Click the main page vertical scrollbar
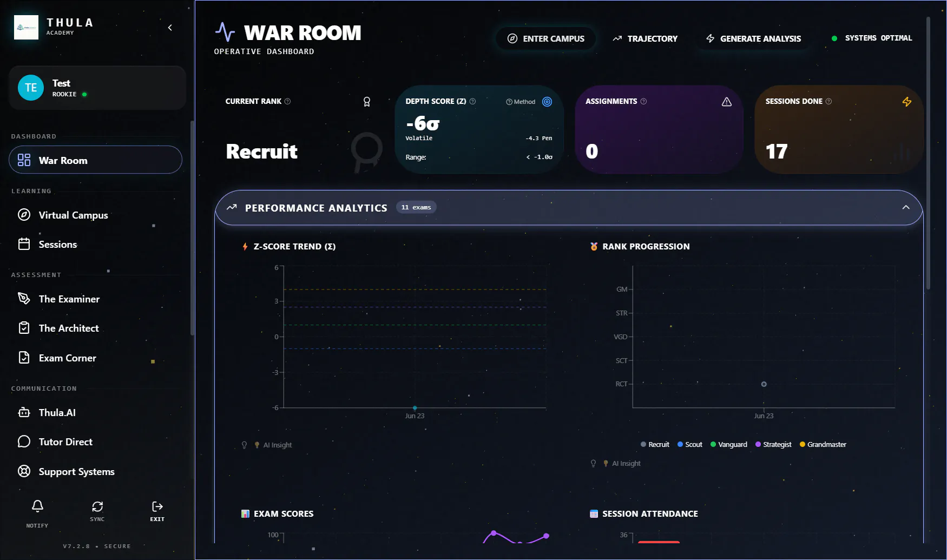 [x=928, y=153]
